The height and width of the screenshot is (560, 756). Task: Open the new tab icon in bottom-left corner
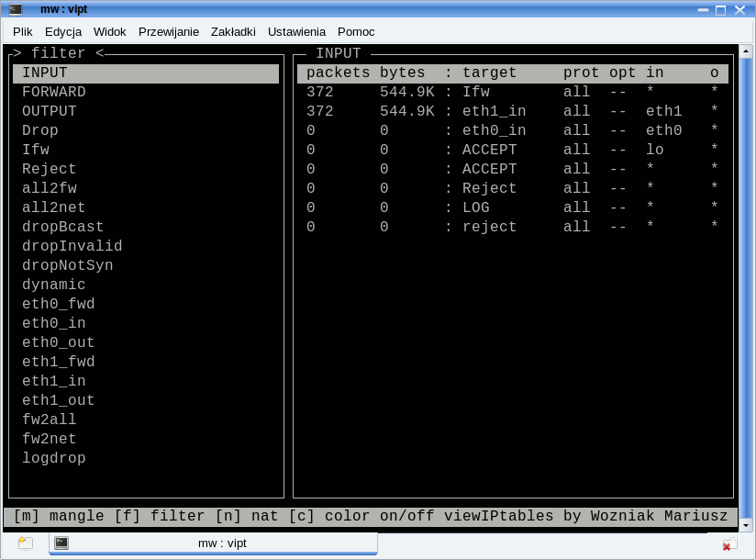click(x=26, y=543)
